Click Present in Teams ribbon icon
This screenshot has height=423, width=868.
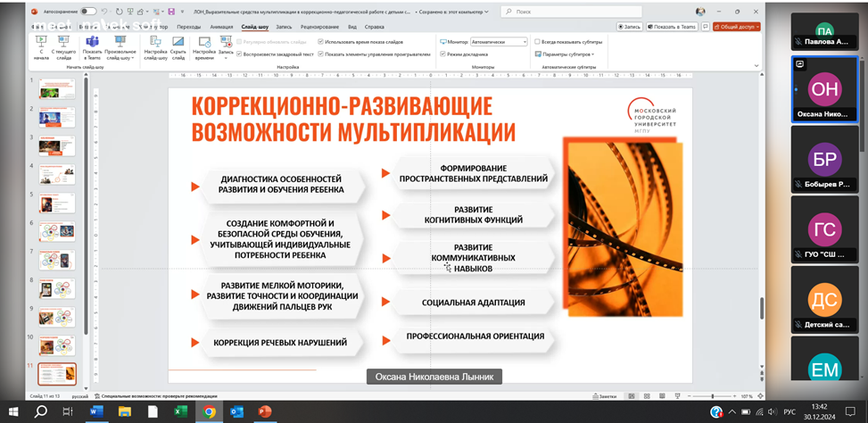coord(92,46)
